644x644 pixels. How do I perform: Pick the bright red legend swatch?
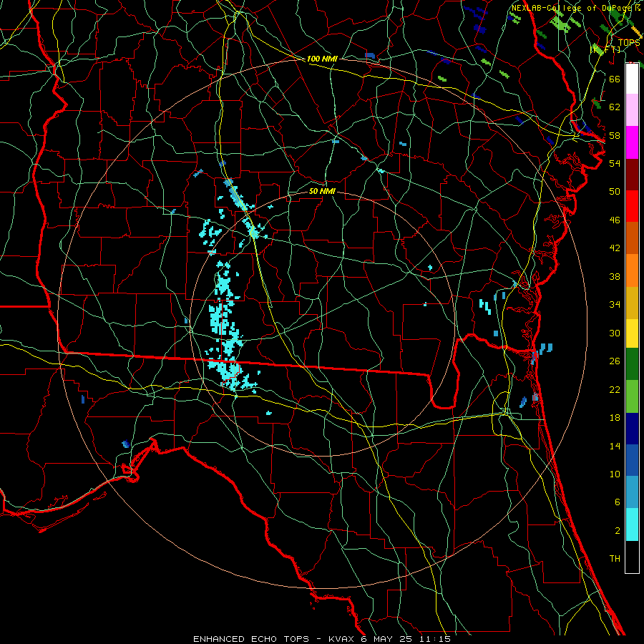click(632, 206)
